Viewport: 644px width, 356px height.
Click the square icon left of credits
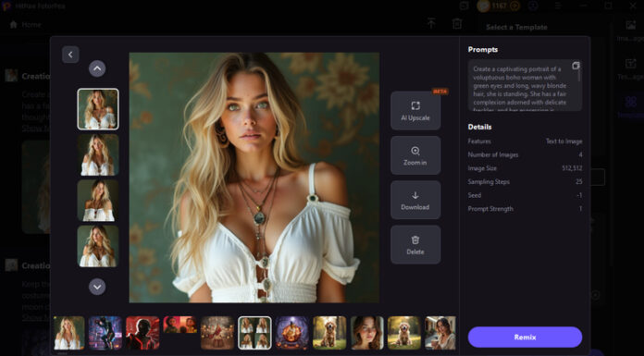click(x=464, y=6)
